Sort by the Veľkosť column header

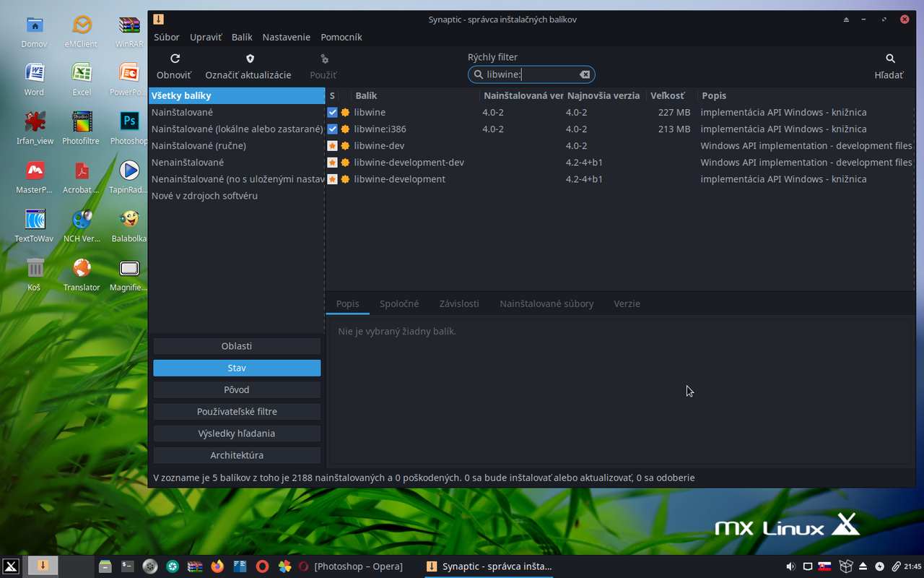click(x=671, y=95)
